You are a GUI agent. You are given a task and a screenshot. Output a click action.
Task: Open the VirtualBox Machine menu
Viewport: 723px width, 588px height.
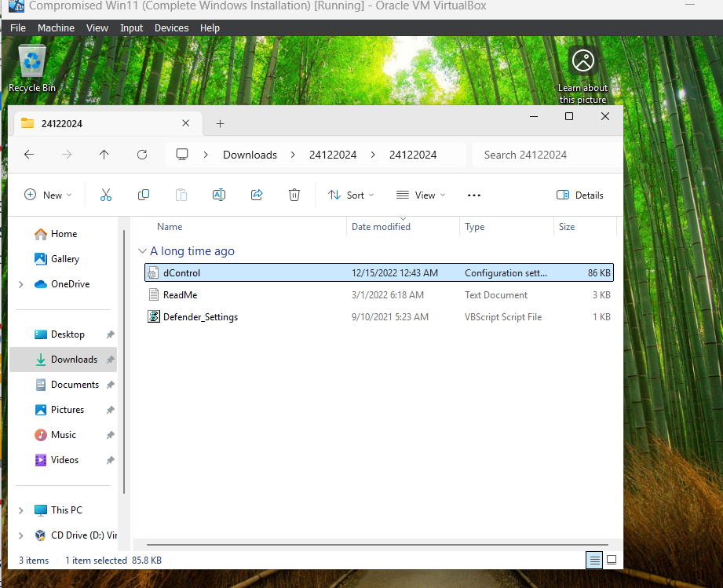(x=56, y=28)
